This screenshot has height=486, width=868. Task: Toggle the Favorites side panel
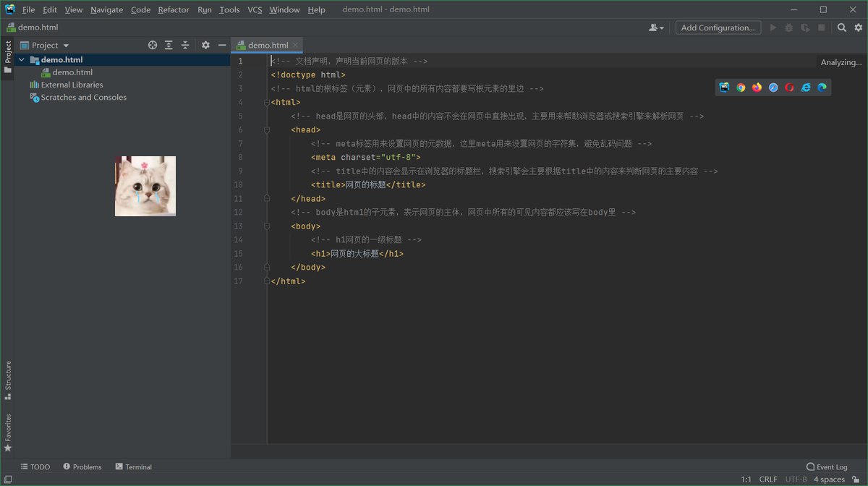(8, 432)
